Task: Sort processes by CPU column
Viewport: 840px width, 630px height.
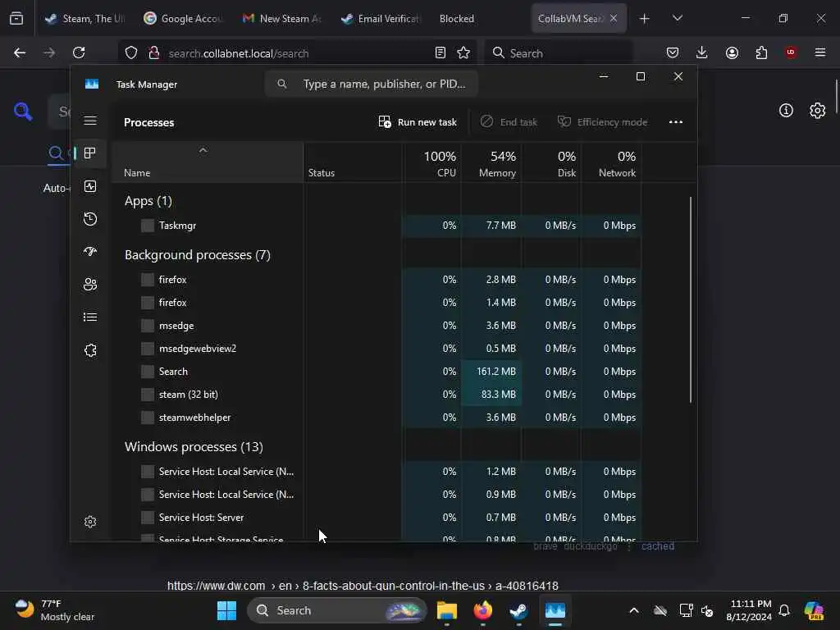Action: [432, 163]
